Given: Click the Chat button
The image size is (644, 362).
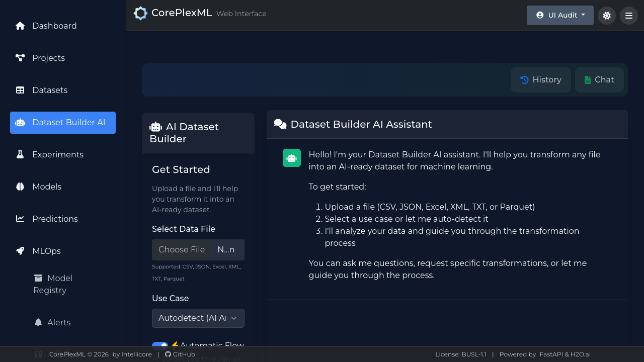Looking at the screenshot, I should [599, 80].
